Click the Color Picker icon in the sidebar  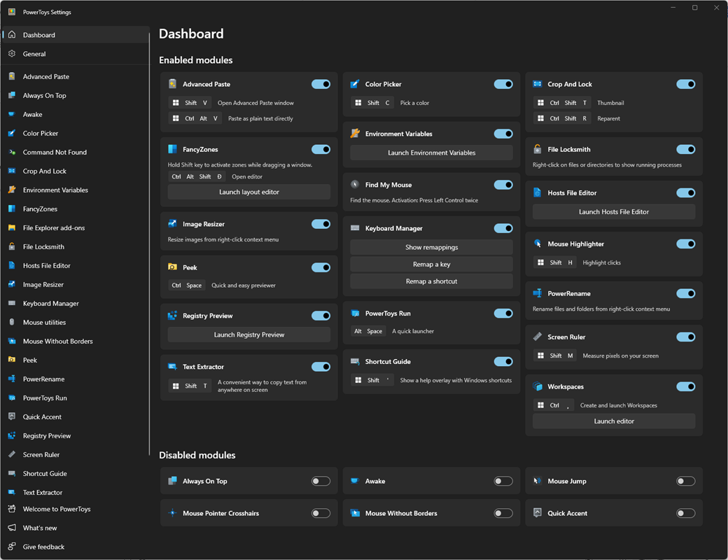point(12,133)
